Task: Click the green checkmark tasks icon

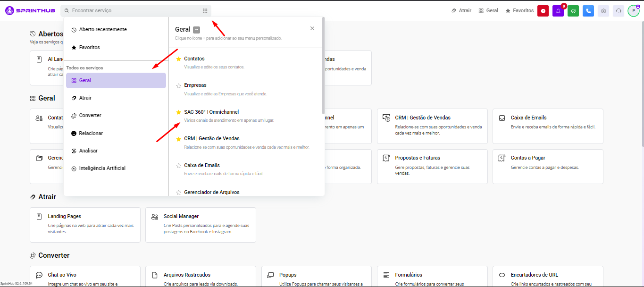Action: point(573,11)
